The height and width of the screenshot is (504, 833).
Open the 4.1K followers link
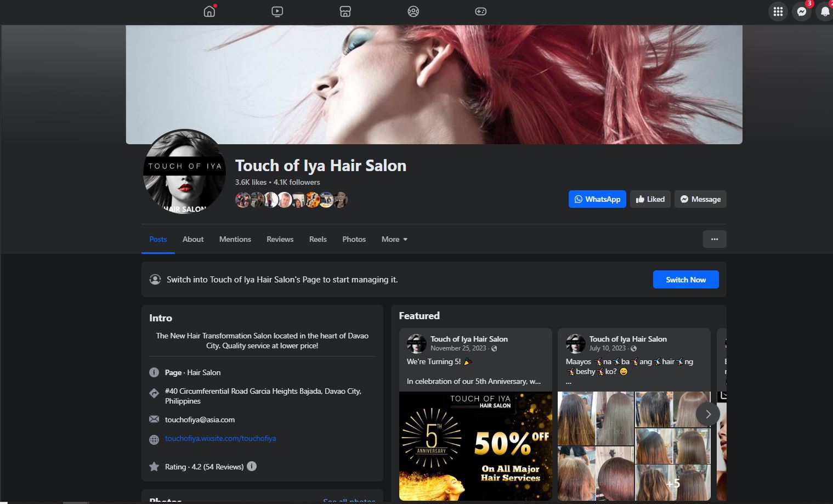click(297, 182)
